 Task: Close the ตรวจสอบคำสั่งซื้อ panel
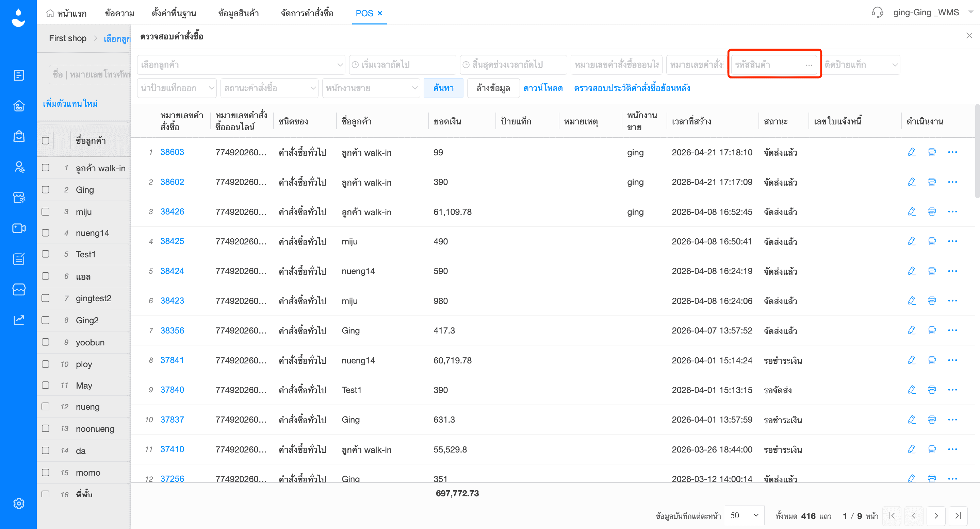pos(969,35)
